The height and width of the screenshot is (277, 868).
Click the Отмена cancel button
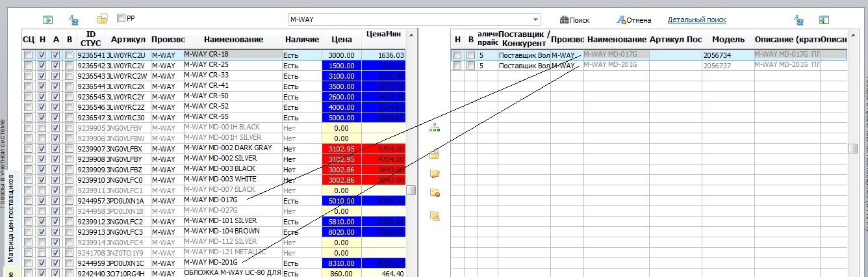tap(634, 20)
